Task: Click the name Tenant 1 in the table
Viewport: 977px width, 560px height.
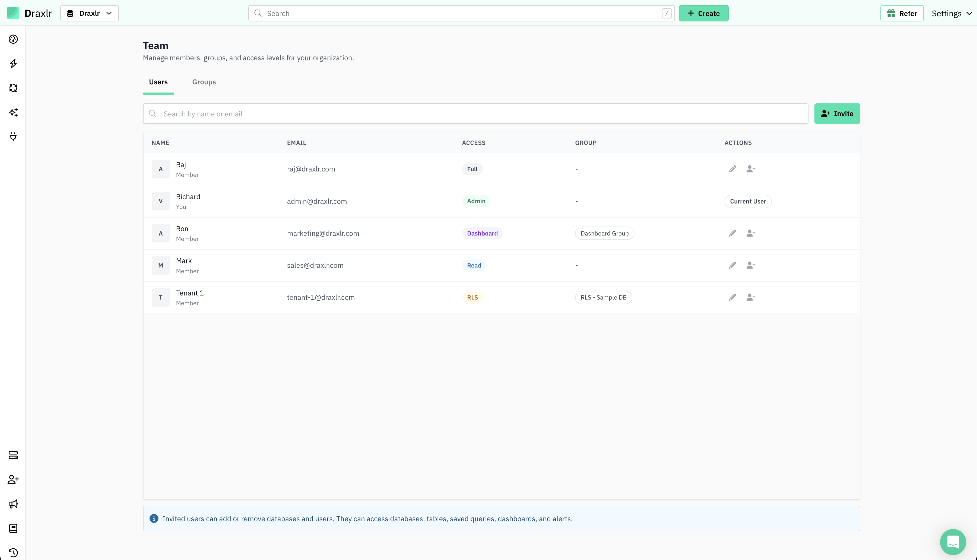Action: 190,293
